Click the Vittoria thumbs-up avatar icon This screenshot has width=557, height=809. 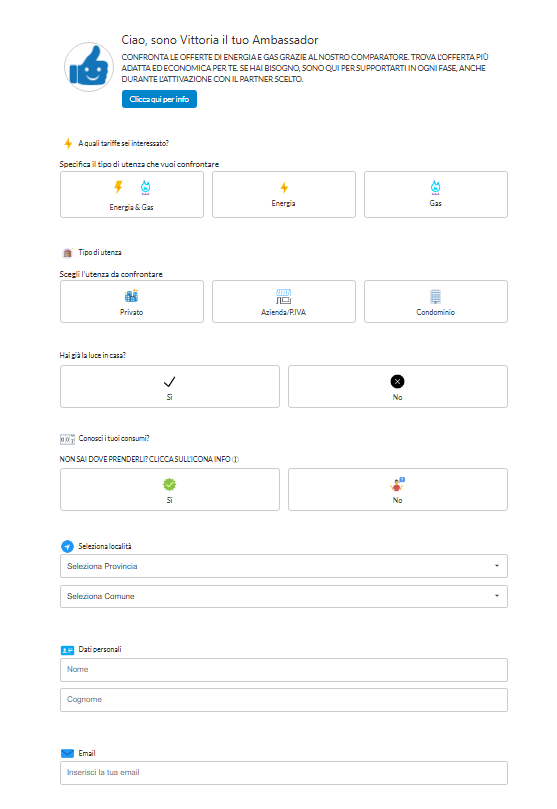[x=89, y=67]
